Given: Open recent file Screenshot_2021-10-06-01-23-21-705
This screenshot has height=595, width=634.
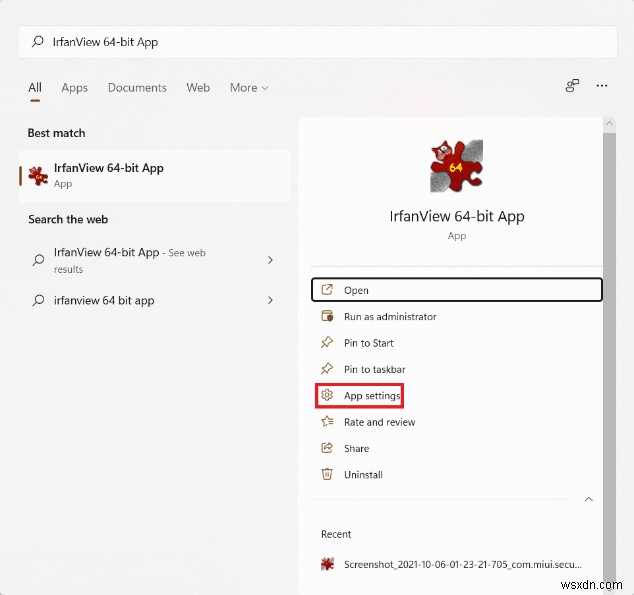Looking at the screenshot, I should click(456, 564).
